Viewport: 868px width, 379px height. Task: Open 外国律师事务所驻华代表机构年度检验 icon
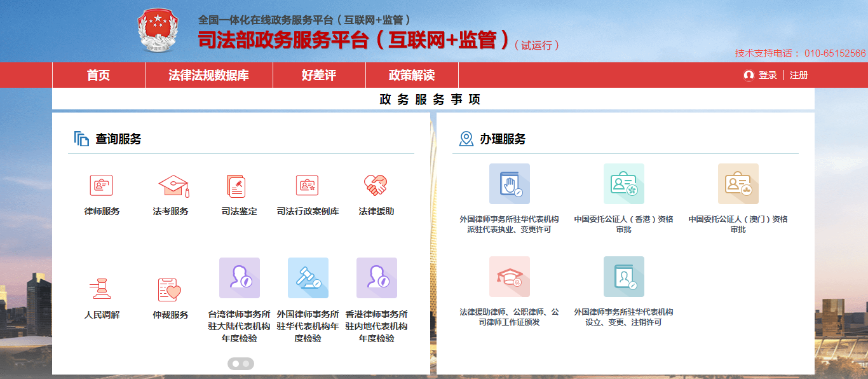coord(307,278)
